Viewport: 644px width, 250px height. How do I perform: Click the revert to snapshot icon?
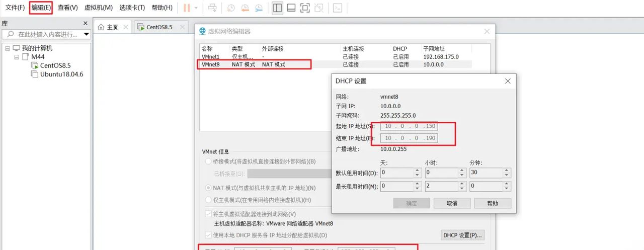click(244, 8)
